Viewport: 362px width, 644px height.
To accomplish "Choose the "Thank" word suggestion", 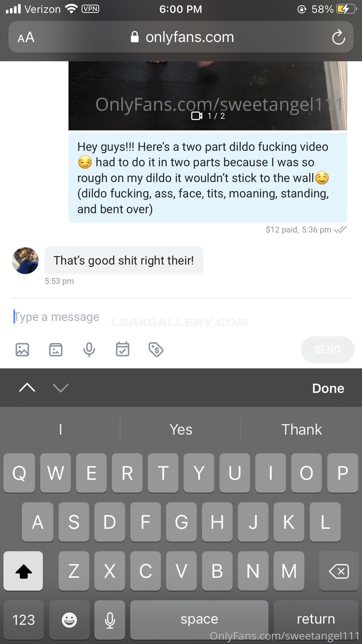I will coord(302,429).
